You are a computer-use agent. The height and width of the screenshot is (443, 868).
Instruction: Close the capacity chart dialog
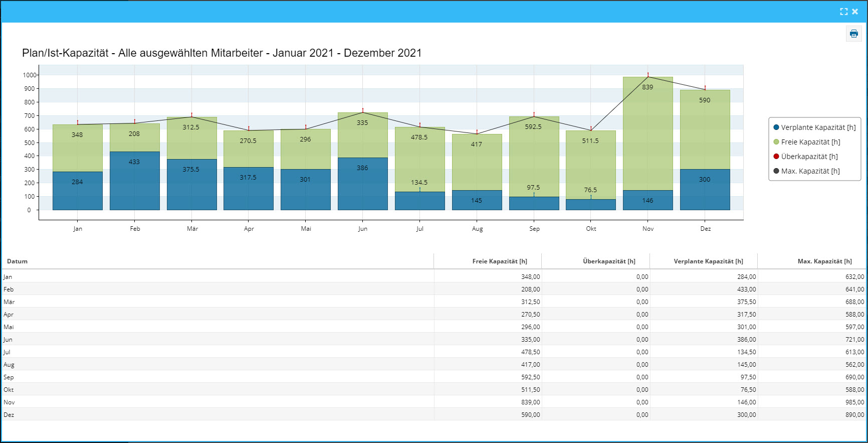click(x=855, y=12)
